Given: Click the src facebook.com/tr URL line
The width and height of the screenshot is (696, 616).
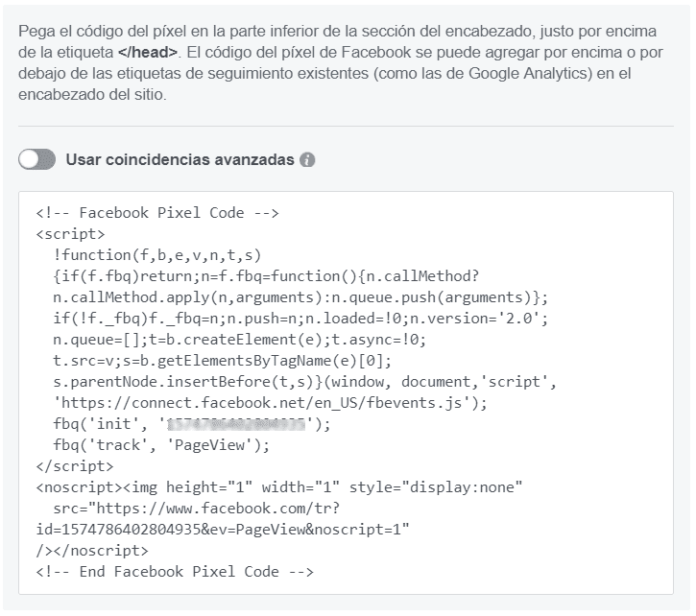Looking at the screenshot, I should point(196,509).
